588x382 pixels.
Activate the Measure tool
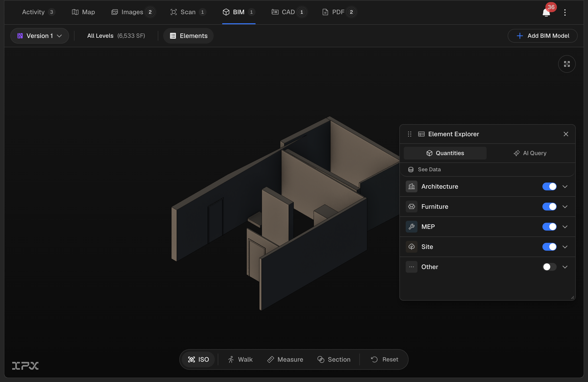[285, 359]
